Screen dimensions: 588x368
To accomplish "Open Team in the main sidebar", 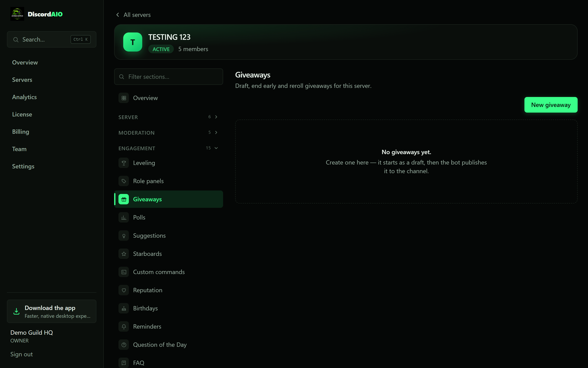I will coord(51,149).
